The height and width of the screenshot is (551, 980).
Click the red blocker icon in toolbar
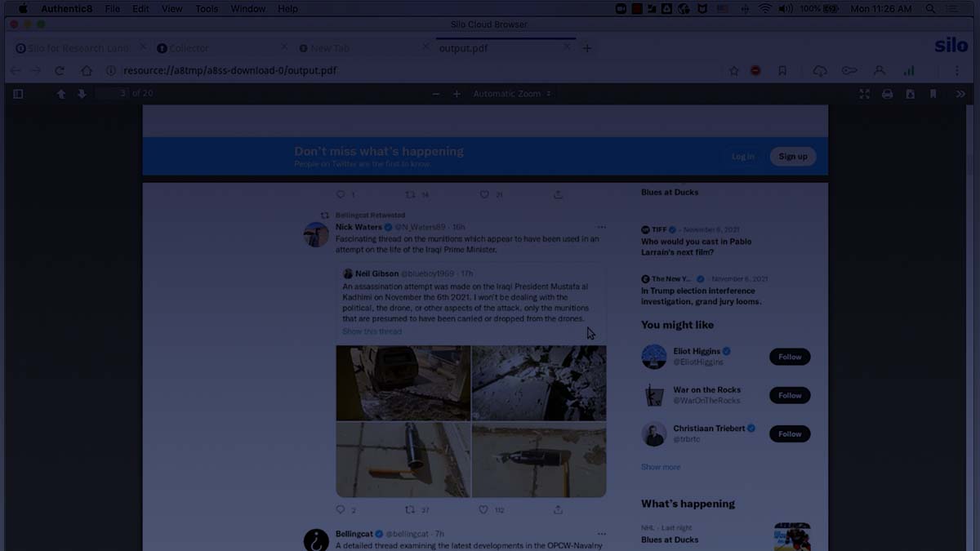pyautogui.click(x=755, y=71)
